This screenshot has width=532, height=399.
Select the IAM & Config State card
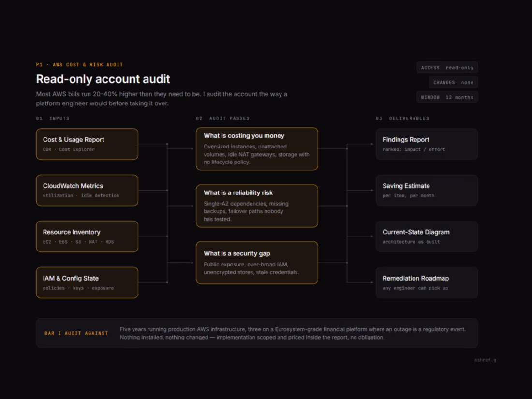87,282
